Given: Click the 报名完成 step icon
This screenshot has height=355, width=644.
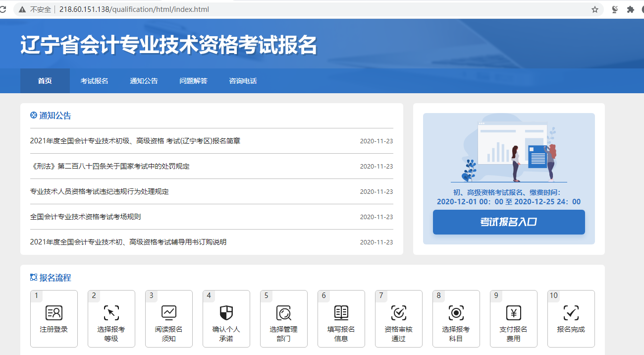Looking at the screenshot, I should [571, 313].
